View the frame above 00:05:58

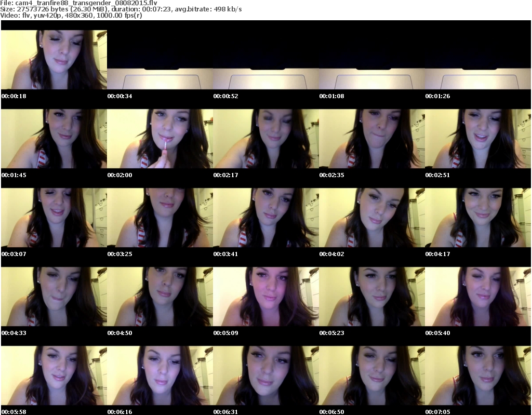[54, 376]
